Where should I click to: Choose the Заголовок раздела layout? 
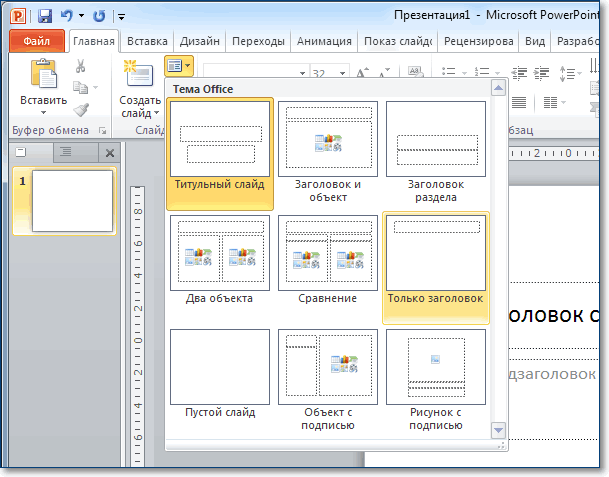pos(436,153)
